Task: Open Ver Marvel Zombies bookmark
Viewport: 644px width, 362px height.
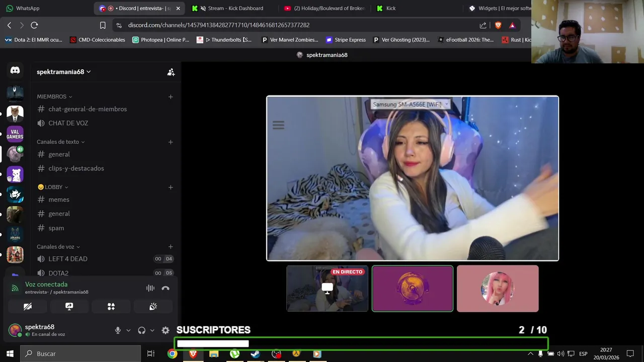Action: tap(290, 40)
